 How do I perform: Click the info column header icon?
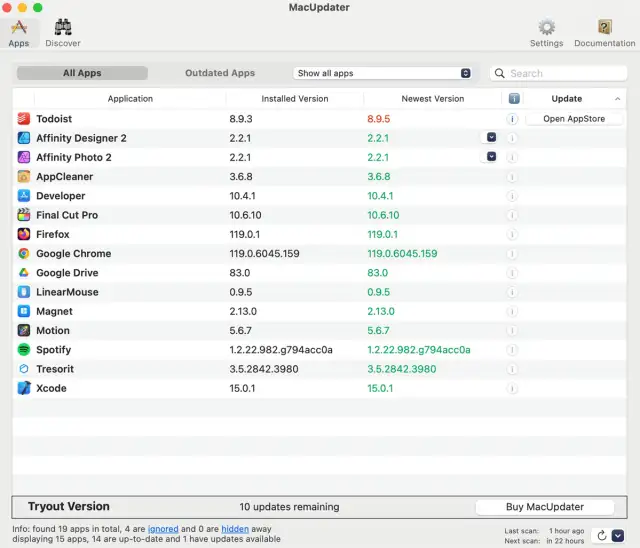pos(512,99)
